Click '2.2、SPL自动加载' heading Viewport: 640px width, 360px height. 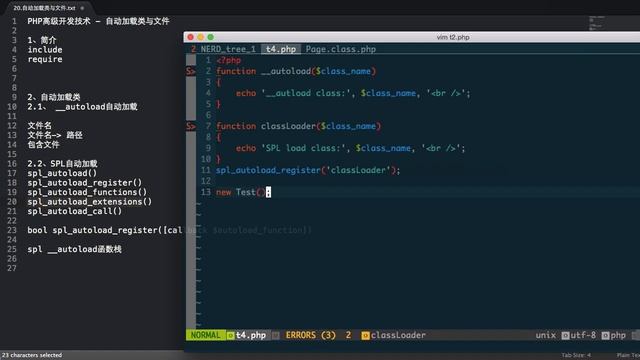pyautogui.click(x=62, y=164)
